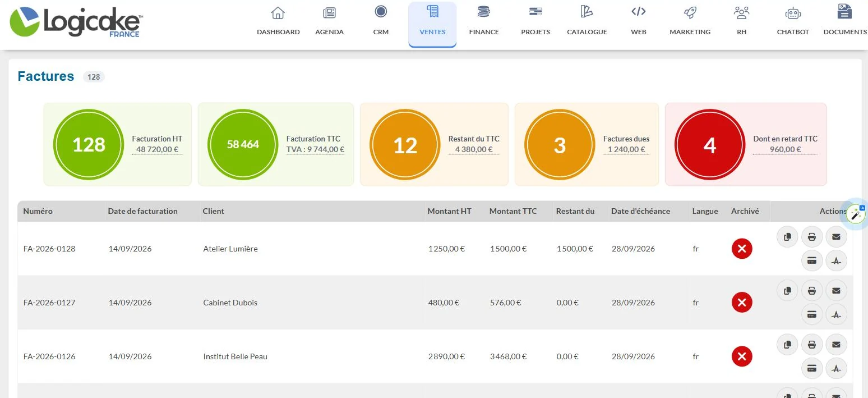
Task: Click the 128 invoice count badge
Action: tap(94, 77)
